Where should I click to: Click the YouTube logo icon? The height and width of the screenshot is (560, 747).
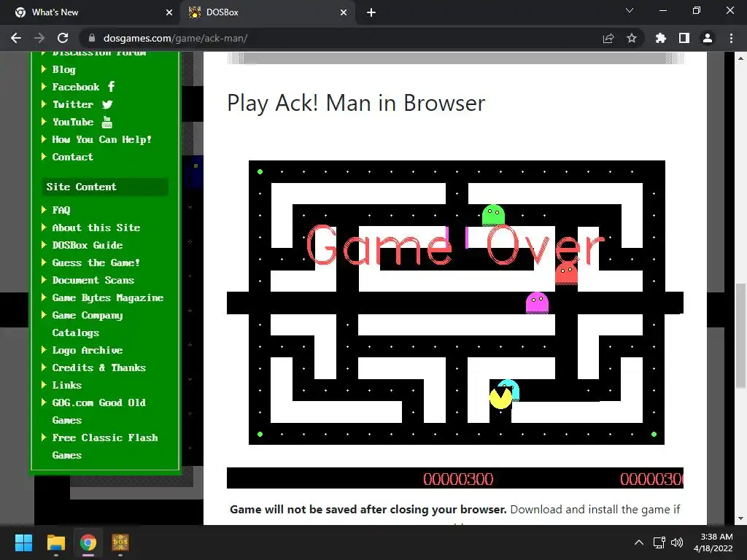click(107, 122)
